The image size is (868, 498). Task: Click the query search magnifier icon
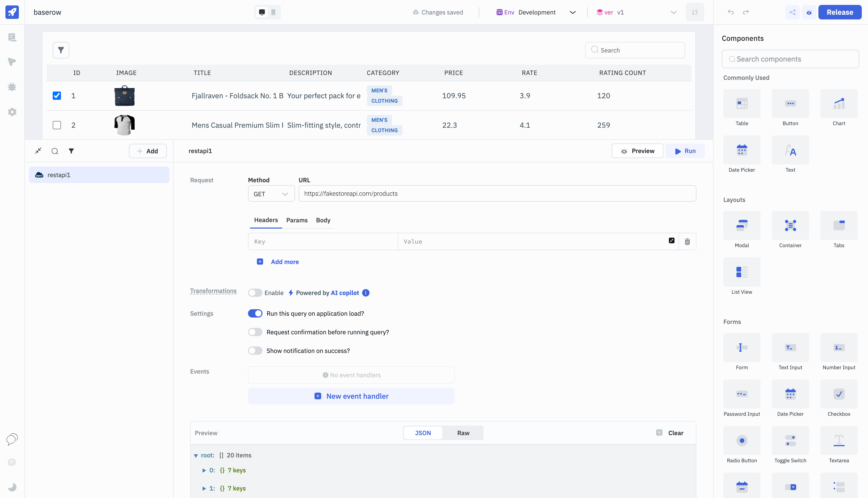[55, 151]
